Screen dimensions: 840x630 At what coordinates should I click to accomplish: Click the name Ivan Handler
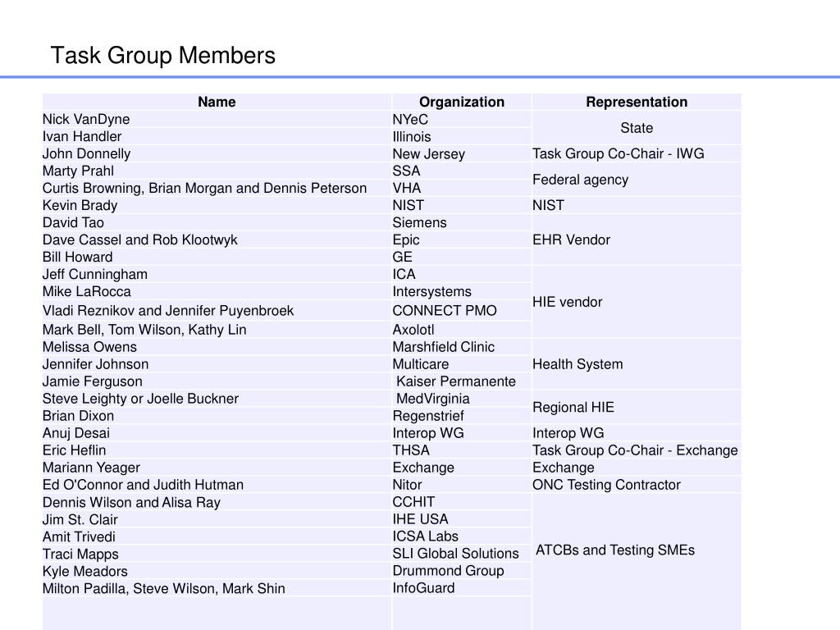82,137
